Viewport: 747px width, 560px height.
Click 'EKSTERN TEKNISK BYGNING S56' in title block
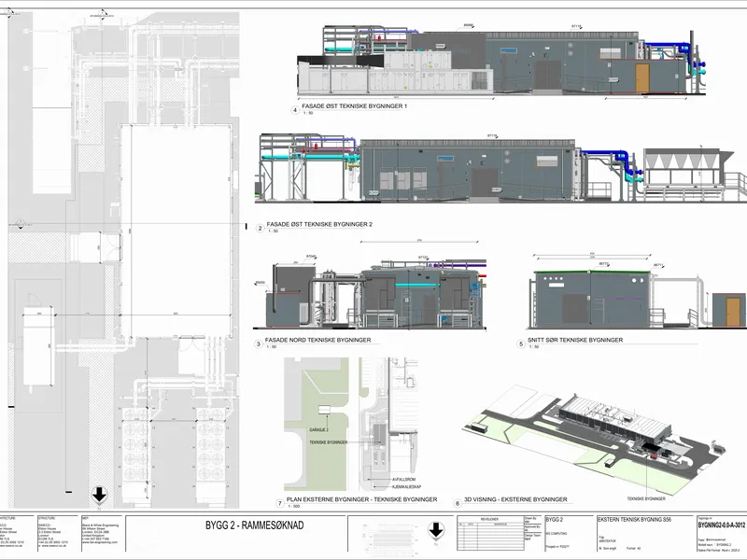pyautogui.click(x=634, y=520)
